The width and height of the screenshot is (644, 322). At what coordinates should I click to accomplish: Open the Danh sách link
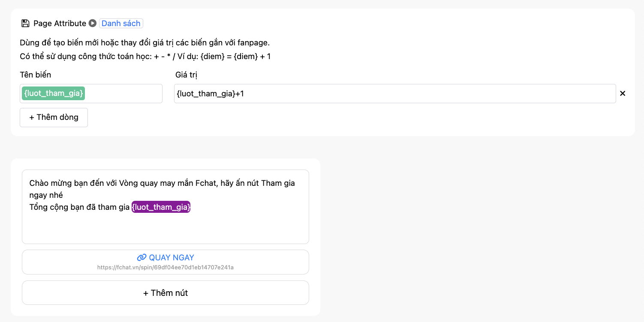click(121, 23)
